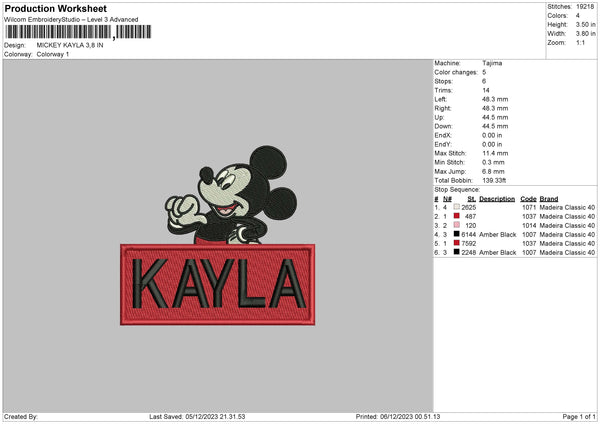Click the red swatch beside stitch count 487
Screen dimensions: 600x424
(x=456, y=216)
